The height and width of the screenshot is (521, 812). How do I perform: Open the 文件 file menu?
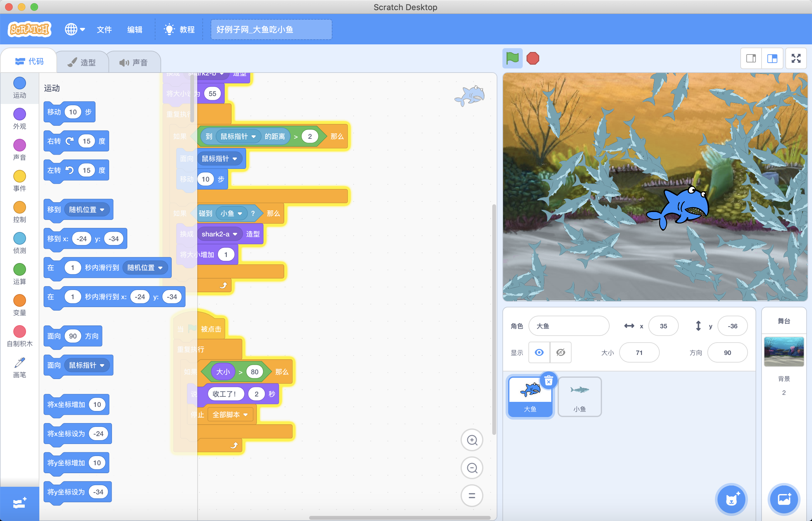pos(104,29)
